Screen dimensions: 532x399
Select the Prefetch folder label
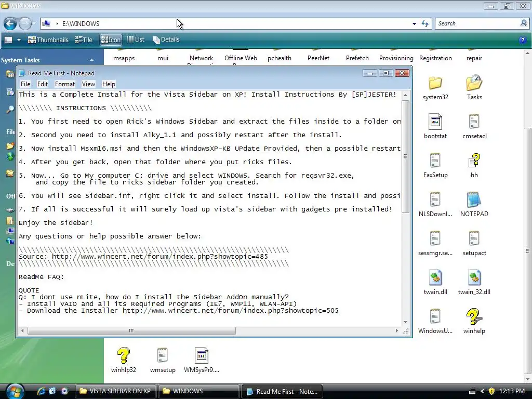(357, 58)
